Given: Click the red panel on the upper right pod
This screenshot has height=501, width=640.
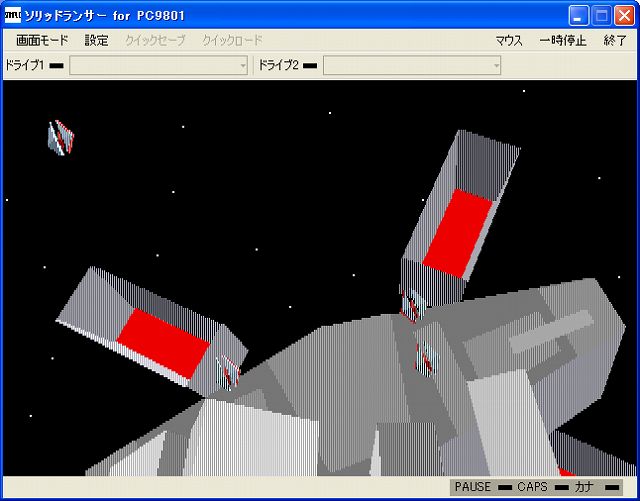Looking at the screenshot, I should pyautogui.click(x=458, y=233).
